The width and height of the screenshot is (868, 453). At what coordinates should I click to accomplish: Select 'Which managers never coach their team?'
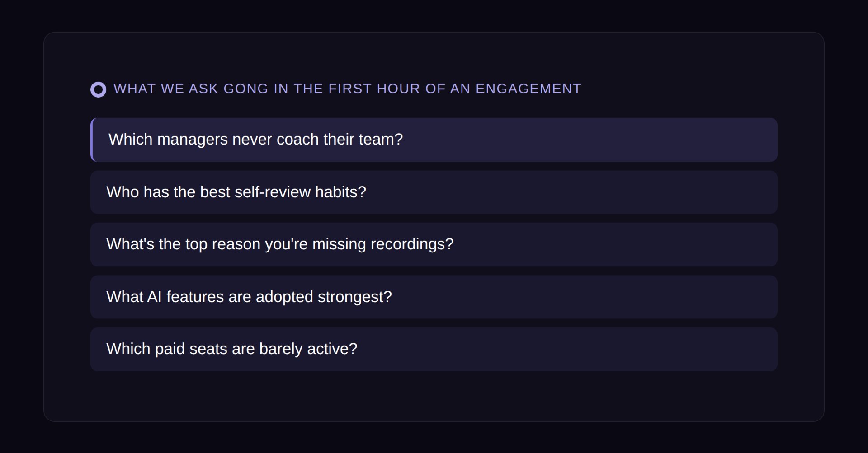tap(255, 140)
